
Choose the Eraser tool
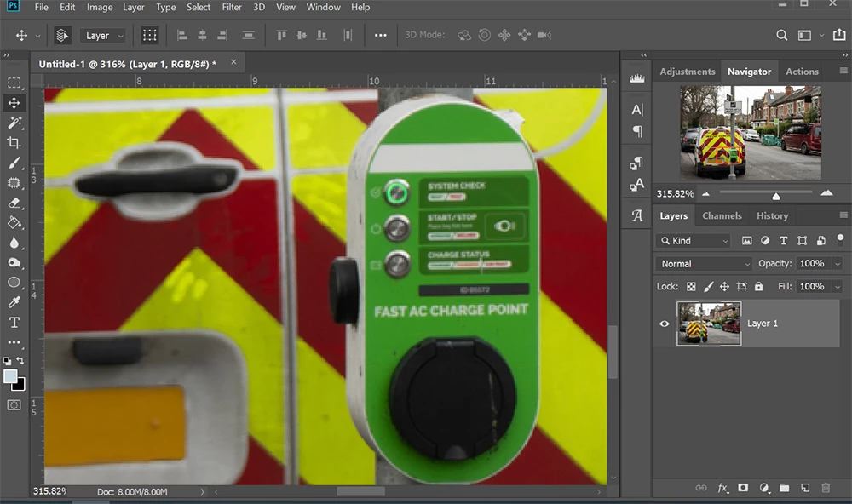[14, 203]
